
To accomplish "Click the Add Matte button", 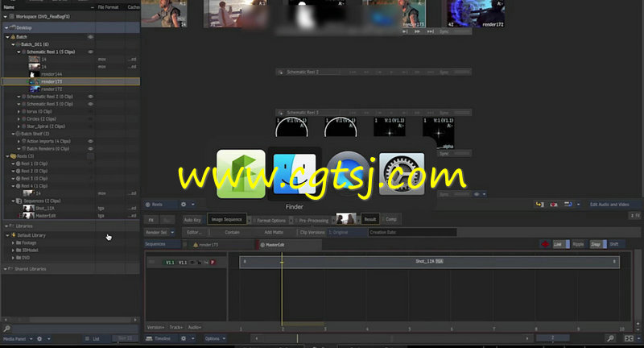I will coord(274,232).
